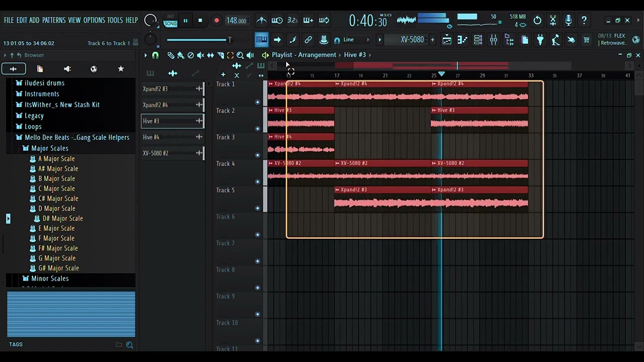
Task: Select the playlist zoom tool
Action: (x=240, y=55)
